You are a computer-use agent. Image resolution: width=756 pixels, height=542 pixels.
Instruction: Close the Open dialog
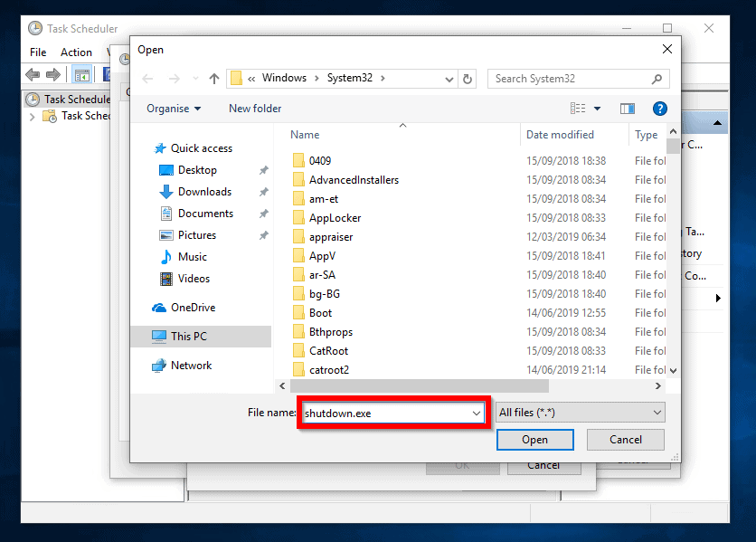click(667, 49)
